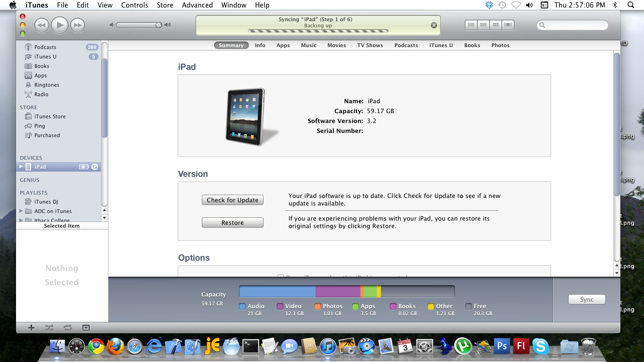This screenshot has width=644, height=362.
Task: Select Ringtones in the sidebar
Action: pyautogui.click(x=47, y=85)
